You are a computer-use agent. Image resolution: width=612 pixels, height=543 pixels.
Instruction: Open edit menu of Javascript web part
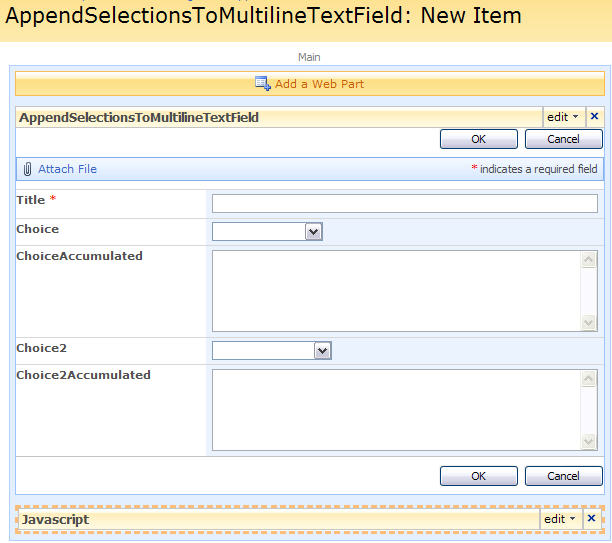click(560, 519)
